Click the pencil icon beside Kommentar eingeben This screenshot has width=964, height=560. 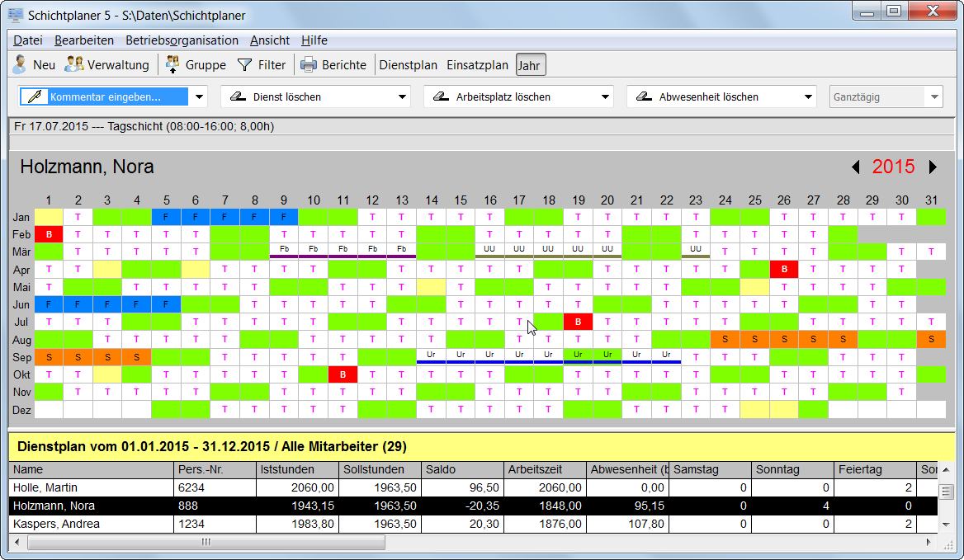[x=35, y=96]
